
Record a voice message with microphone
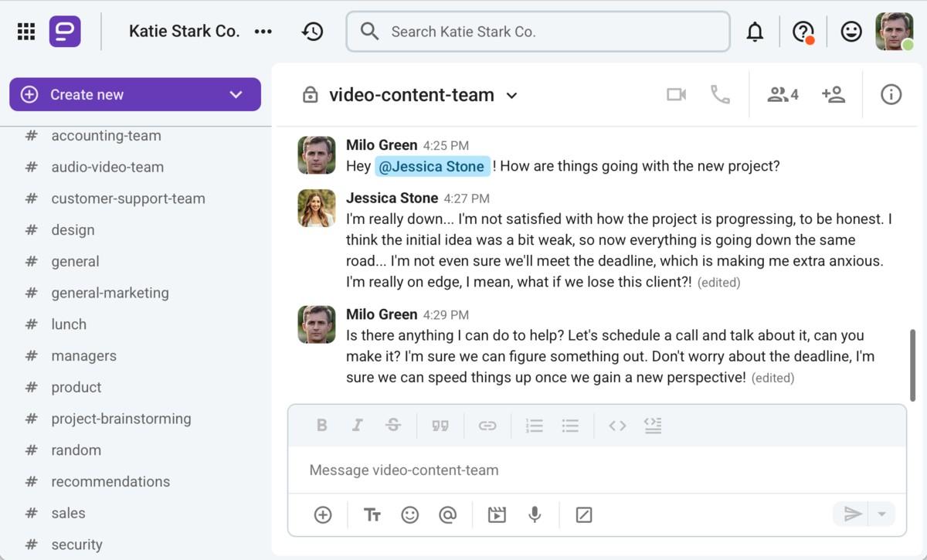[535, 514]
